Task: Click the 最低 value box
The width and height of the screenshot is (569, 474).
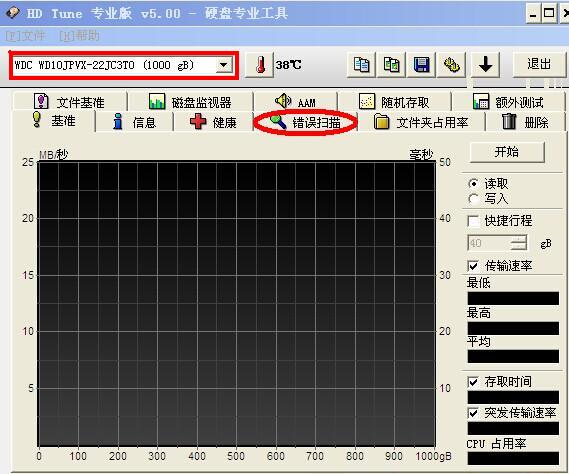Action: pos(513,298)
